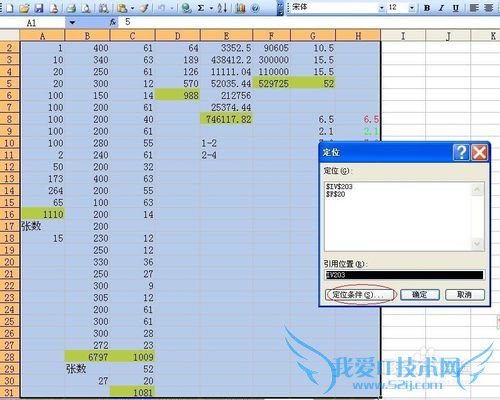The image size is (500, 400).
Task: Select $F$20 in the 定位 list
Action: pyautogui.click(x=336, y=194)
